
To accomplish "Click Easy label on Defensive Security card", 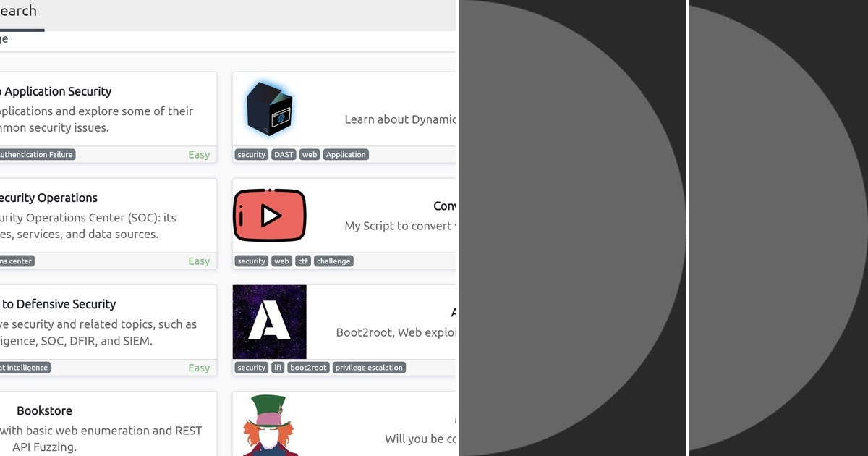I will tap(199, 368).
